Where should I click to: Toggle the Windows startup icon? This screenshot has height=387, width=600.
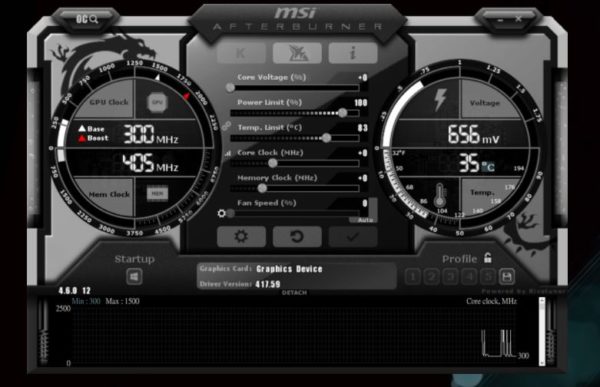(134, 276)
